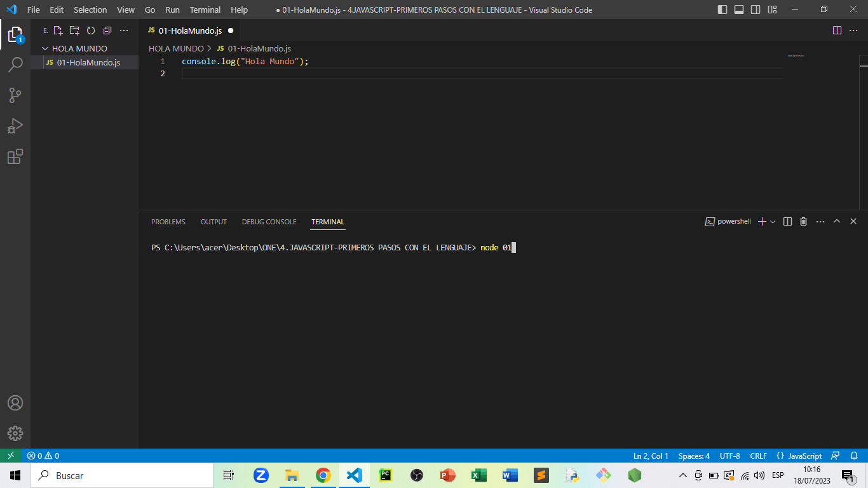Switch to the PROBLEMS panel tab

coord(168,222)
